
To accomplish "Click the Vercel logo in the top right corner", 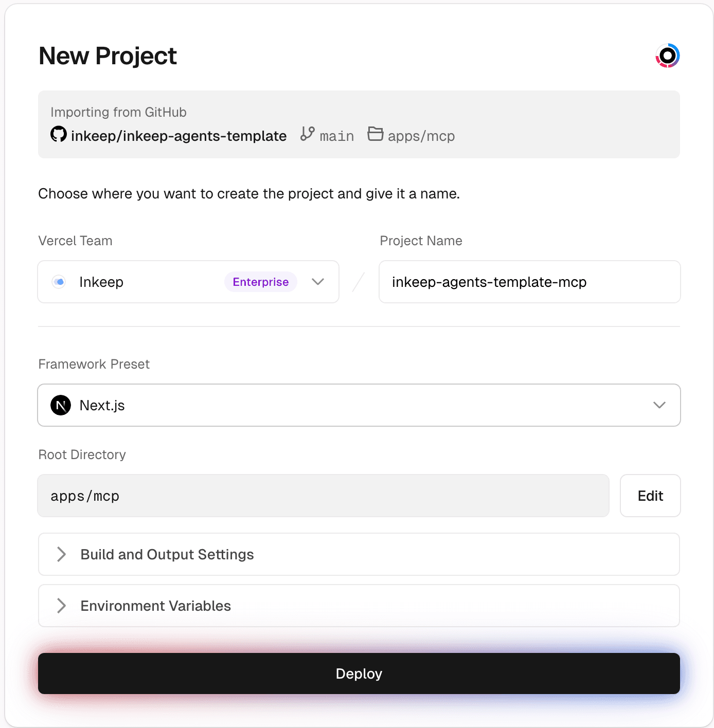I will click(668, 55).
